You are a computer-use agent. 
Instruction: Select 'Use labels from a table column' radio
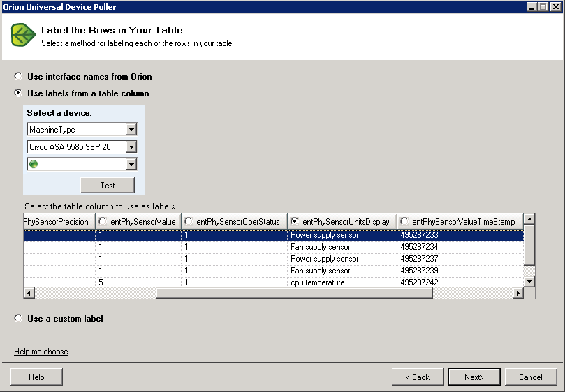(18, 93)
